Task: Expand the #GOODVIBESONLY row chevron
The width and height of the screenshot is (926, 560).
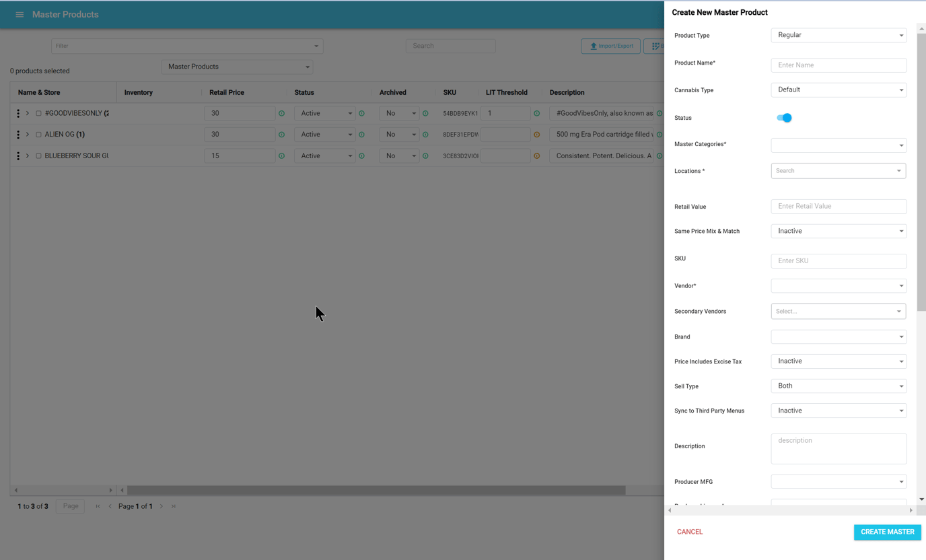Action: coord(28,113)
